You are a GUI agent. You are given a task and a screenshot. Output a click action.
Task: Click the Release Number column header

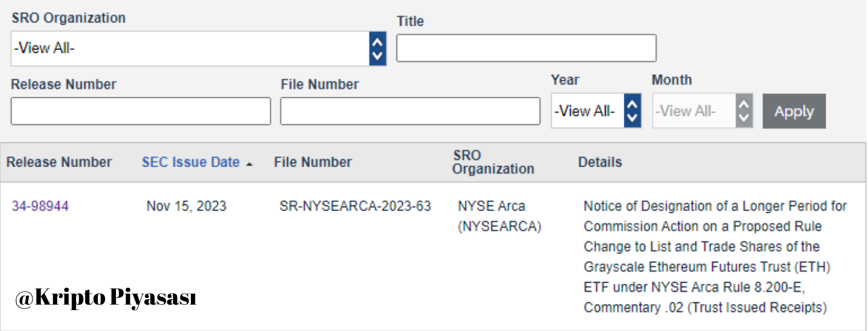point(59,162)
